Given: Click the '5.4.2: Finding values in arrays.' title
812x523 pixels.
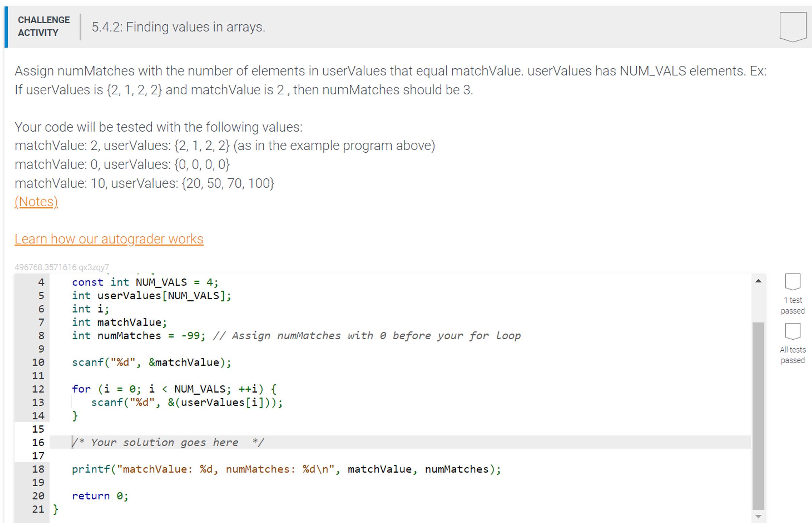Looking at the screenshot, I should click(x=179, y=27).
